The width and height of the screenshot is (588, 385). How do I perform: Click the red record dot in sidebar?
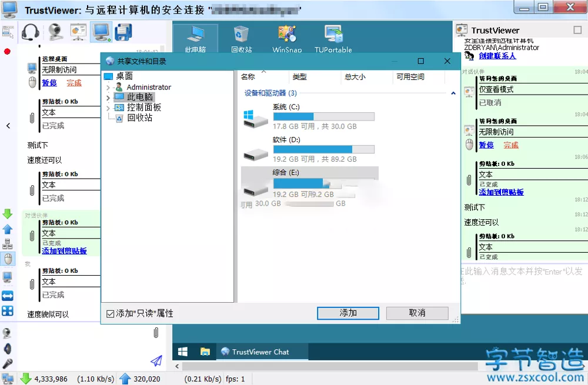tap(7, 51)
